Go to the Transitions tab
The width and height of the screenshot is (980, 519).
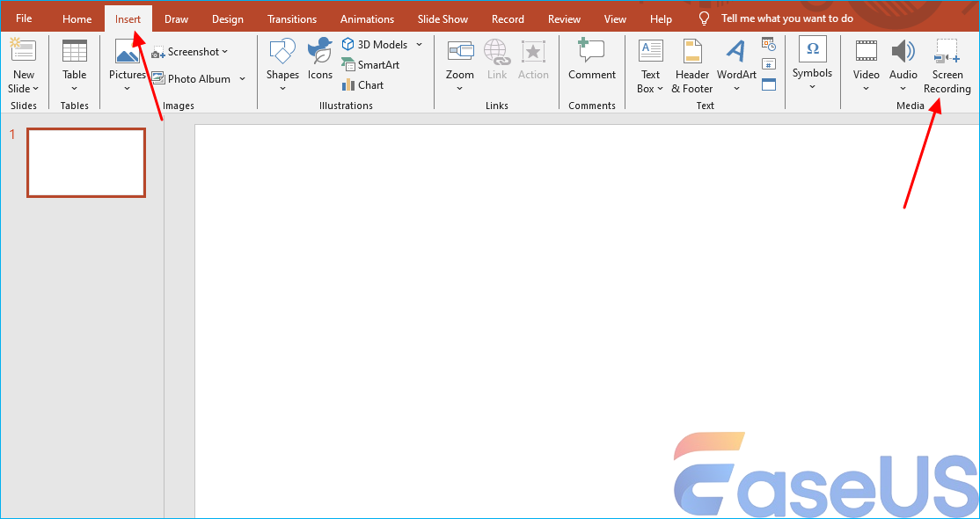coord(292,18)
